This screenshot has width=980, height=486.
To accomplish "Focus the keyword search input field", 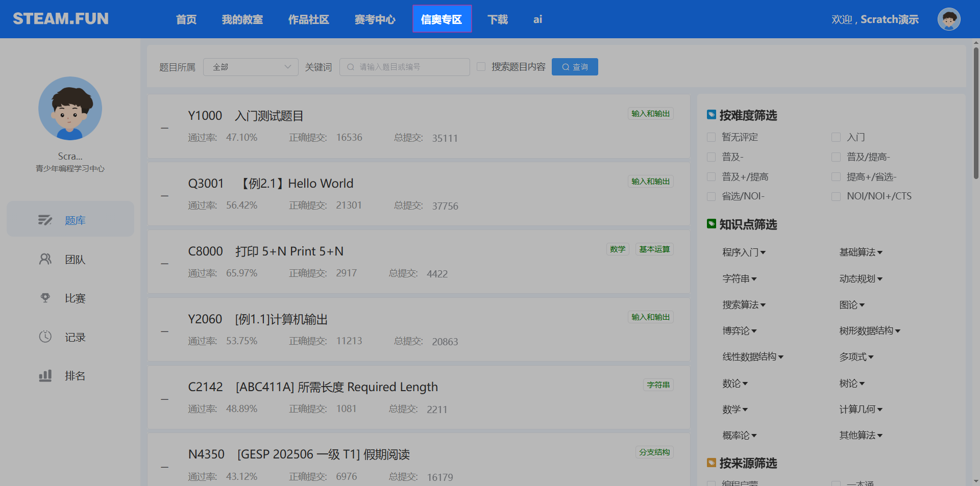I will tap(405, 67).
